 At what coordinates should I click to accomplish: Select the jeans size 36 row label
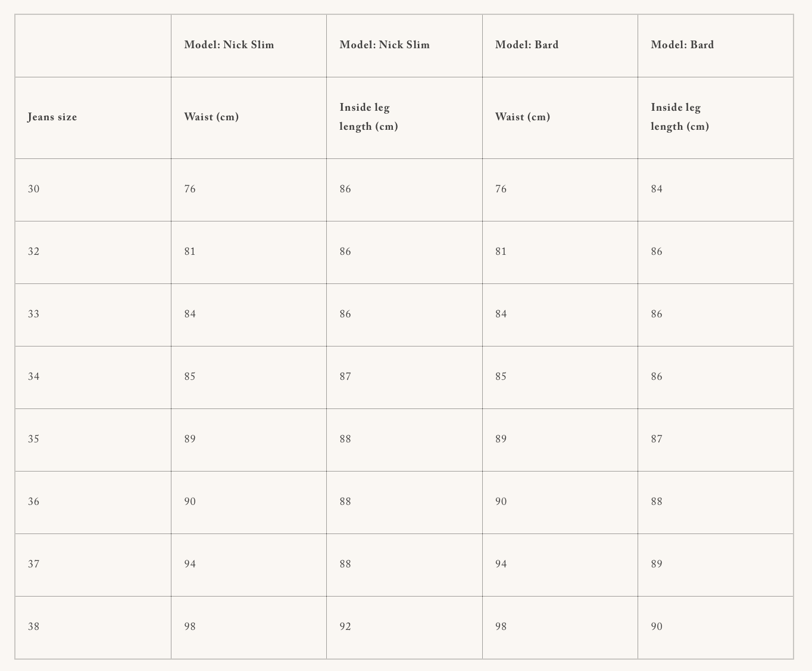coord(34,502)
